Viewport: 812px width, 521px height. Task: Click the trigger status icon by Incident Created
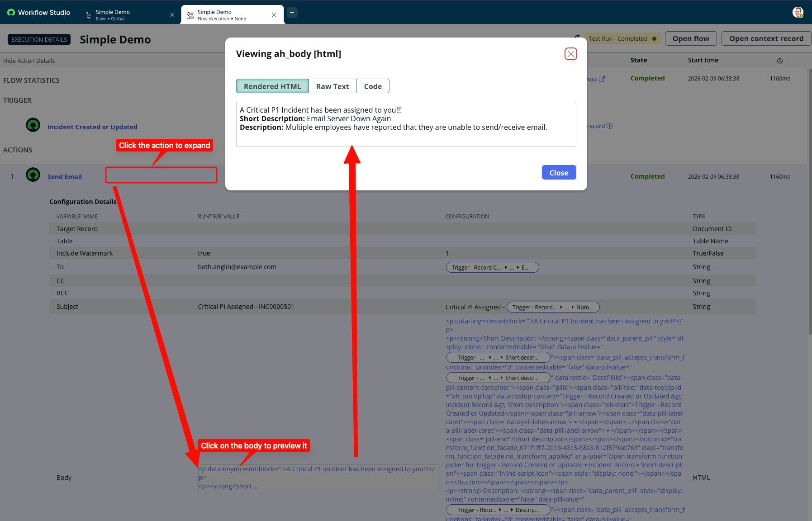point(33,125)
